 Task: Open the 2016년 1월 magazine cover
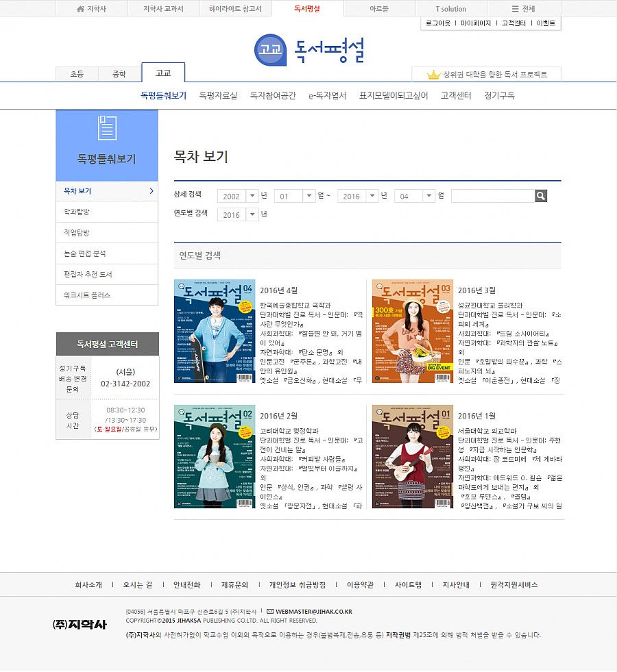point(413,456)
